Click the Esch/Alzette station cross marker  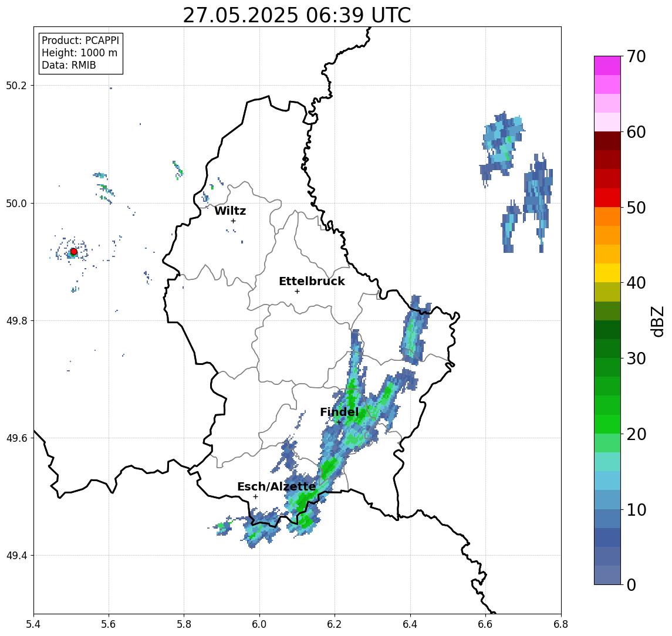(255, 497)
